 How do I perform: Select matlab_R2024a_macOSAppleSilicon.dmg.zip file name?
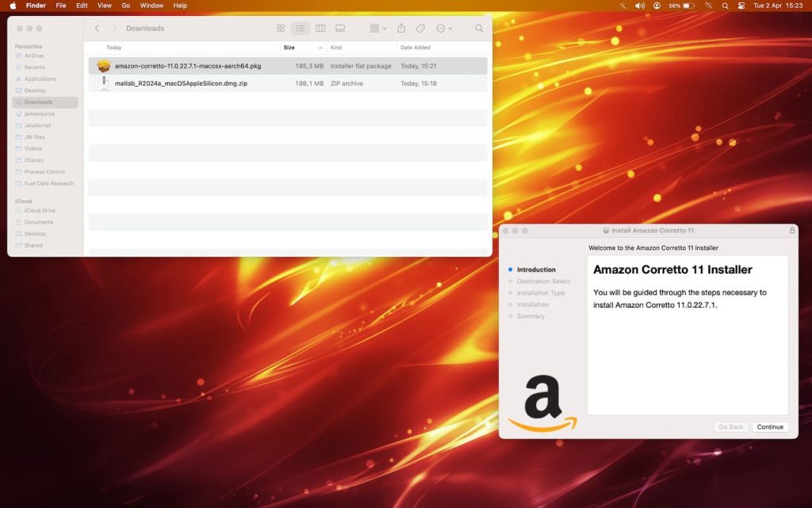point(181,83)
